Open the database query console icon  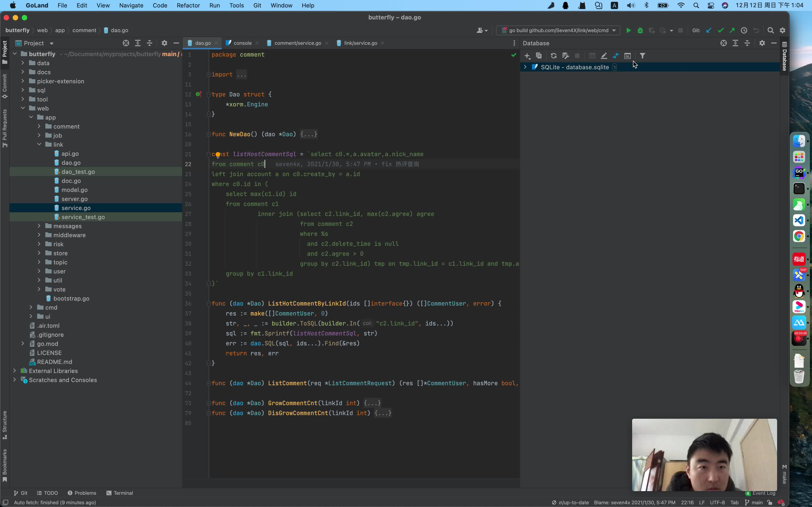[x=627, y=56]
